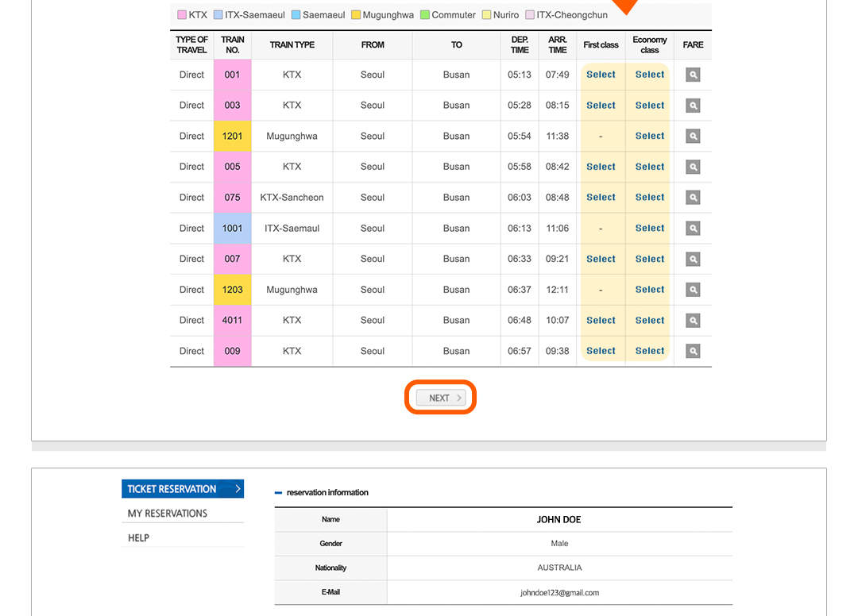Open the TICKET RESERVATION menu item
858x616 pixels.
click(x=172, y=489)
